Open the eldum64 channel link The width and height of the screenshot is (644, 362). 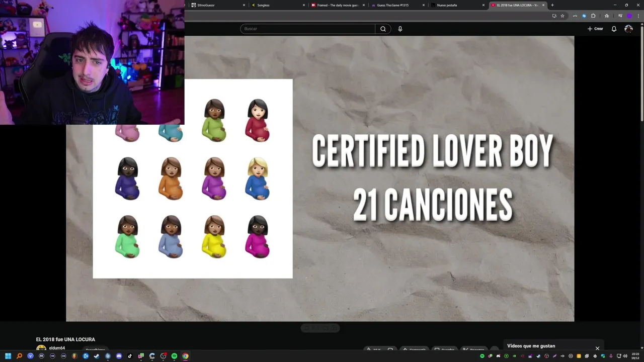click(57, 348)
